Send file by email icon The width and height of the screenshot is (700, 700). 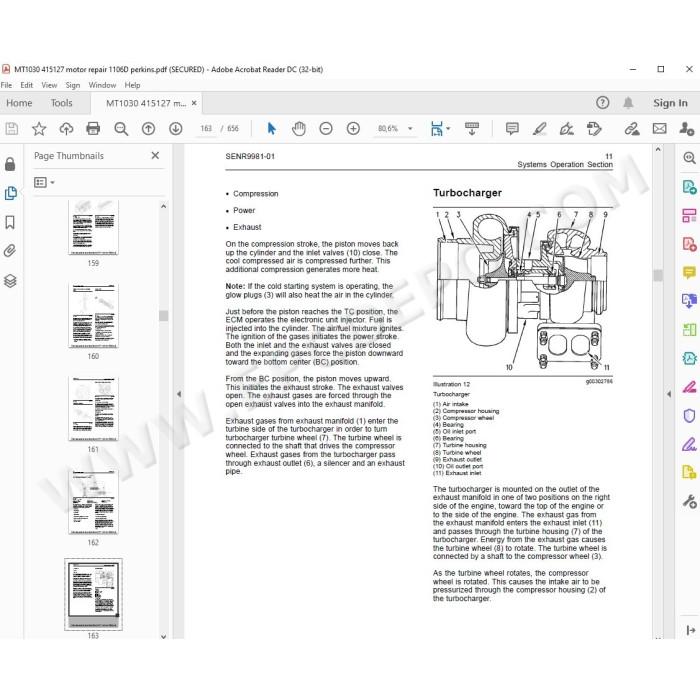[x=659, y=129]
